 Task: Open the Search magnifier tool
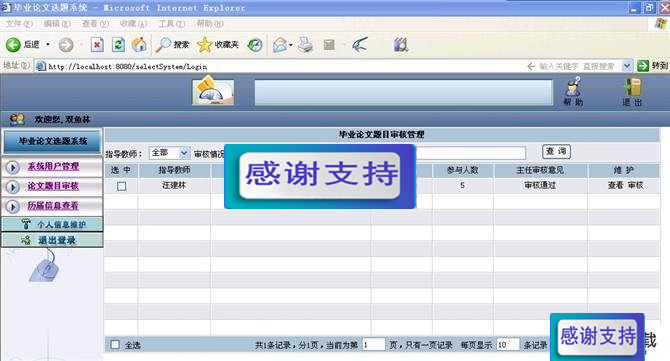point(163,44)
